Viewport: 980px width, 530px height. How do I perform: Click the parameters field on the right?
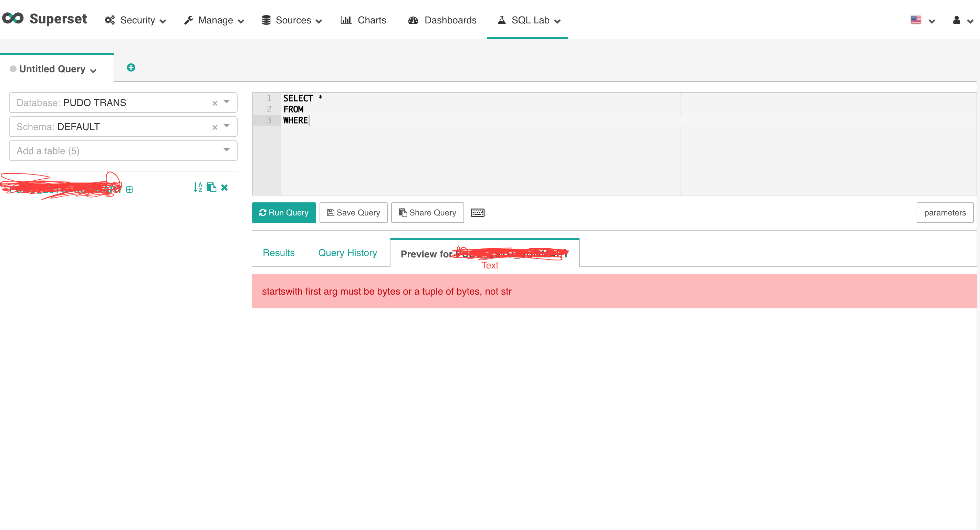coord(945,213)
